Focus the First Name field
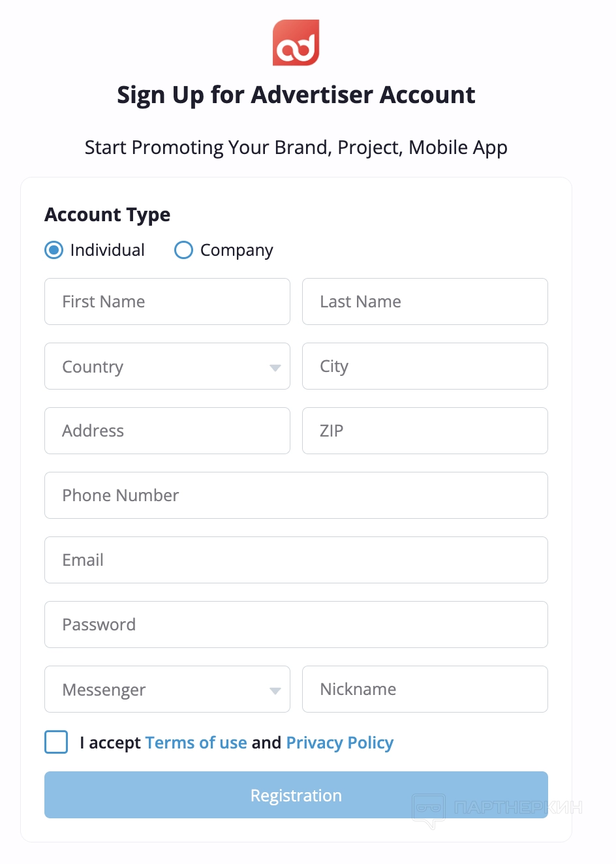 [167, 301]
